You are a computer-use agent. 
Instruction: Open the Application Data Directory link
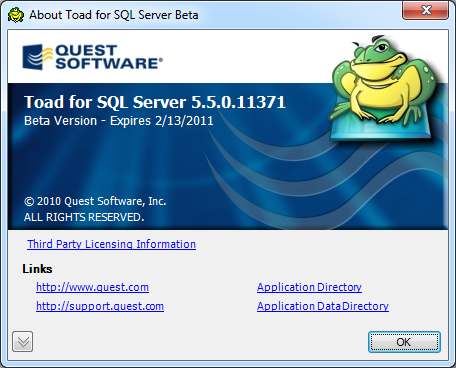click(x=323, y=306)
